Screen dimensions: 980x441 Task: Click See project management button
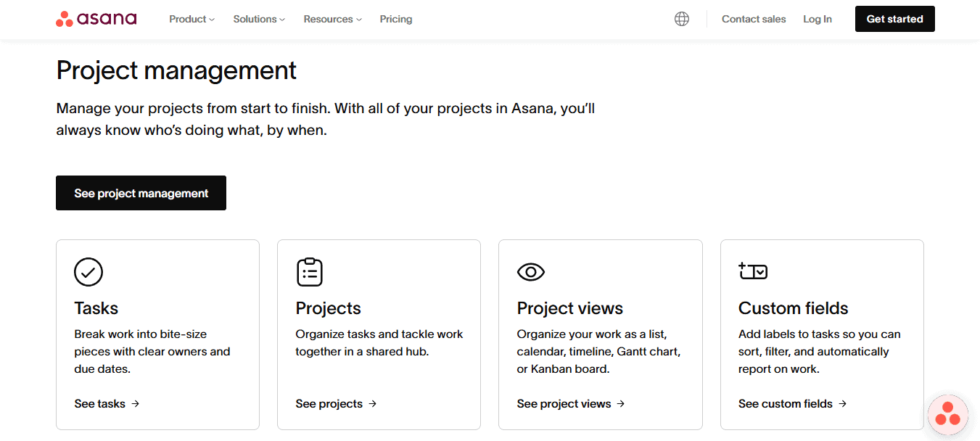pos(141,193)
